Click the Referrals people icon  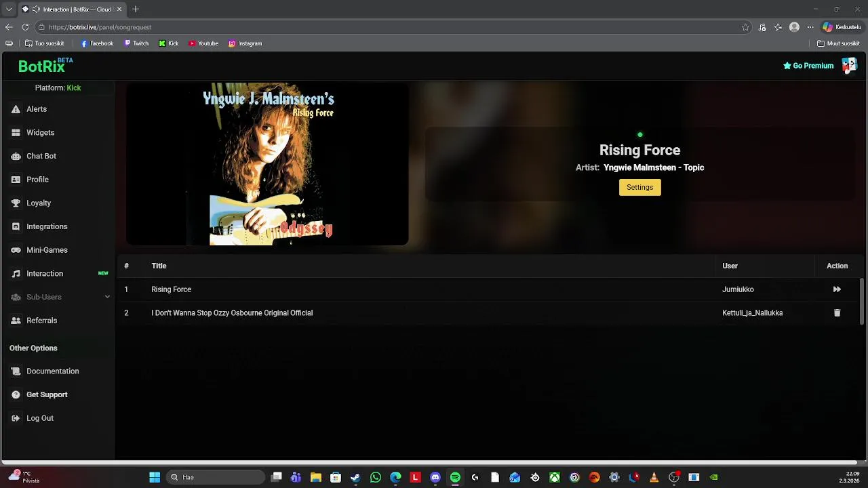point(16,321)
